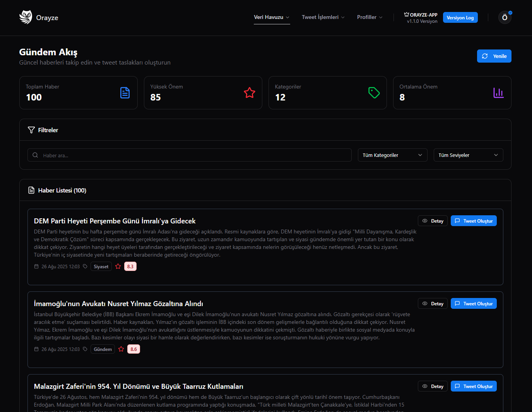Image resolution: width=532 pixels, height=412 pixels.
Task: Click the funnel icon next to Filtreler
Action: coord(31,130)
